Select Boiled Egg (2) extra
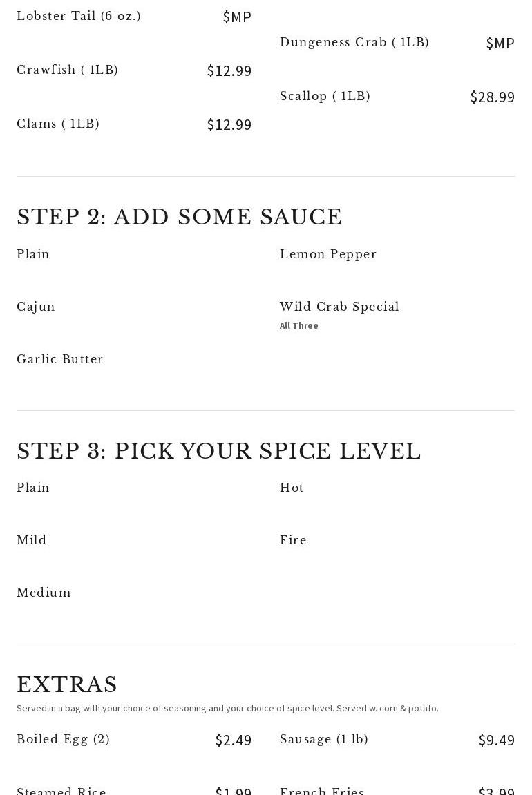532x795 pixels. tap(64, 740)
